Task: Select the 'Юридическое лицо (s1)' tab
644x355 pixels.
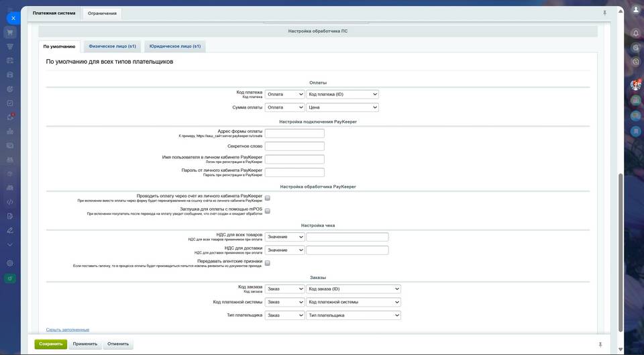Action: tap(174, 46)
